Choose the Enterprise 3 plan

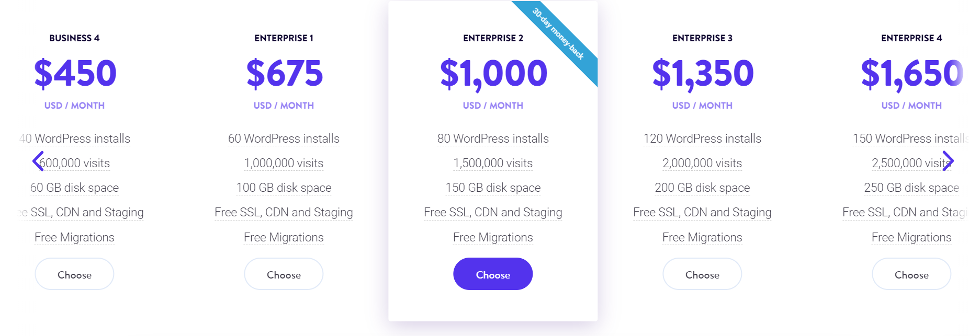tap(702, 274)
